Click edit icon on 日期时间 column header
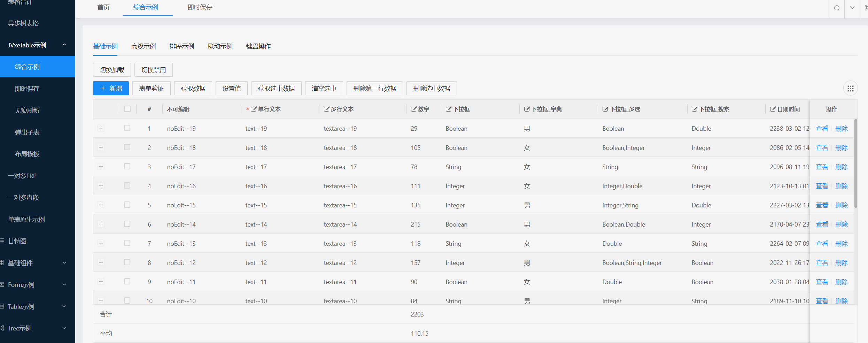868x343 pixels. pyautogui.click(x=773, y=109)
